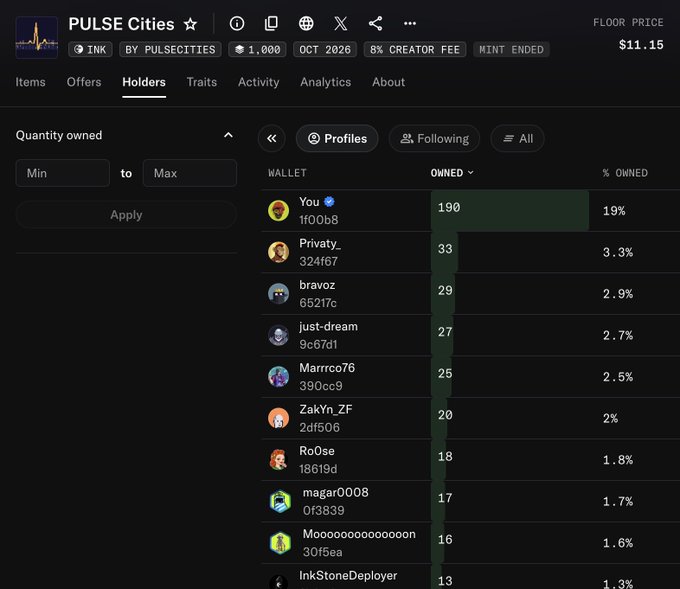Open the You profile avatar
This screenshot has height=589, width=680.
[x=278, y=211]
